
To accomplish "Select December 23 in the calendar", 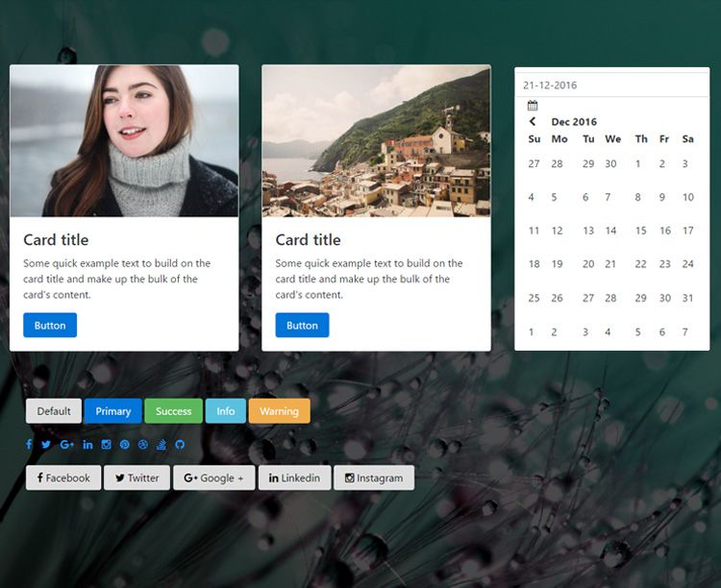I will point(665,264).
